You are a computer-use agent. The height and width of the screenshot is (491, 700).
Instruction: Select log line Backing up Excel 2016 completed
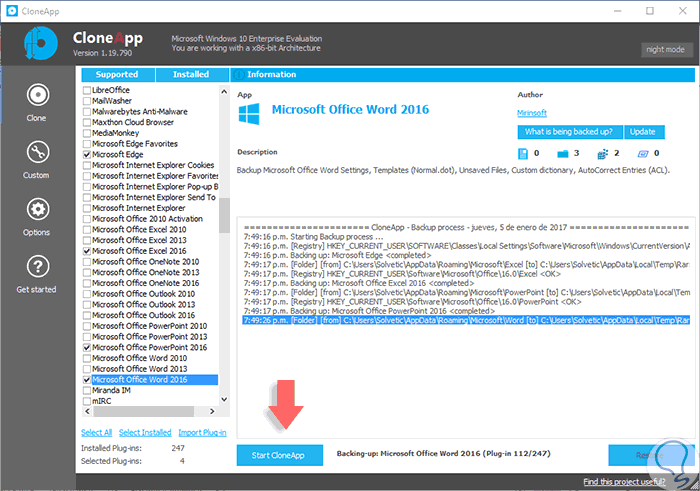tap(359, 283)
